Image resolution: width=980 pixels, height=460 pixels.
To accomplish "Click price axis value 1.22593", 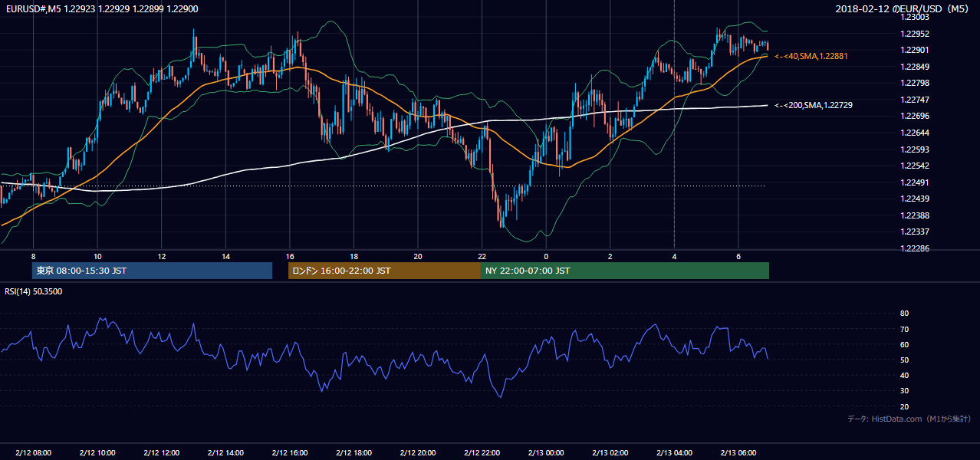I will [914, 149].
